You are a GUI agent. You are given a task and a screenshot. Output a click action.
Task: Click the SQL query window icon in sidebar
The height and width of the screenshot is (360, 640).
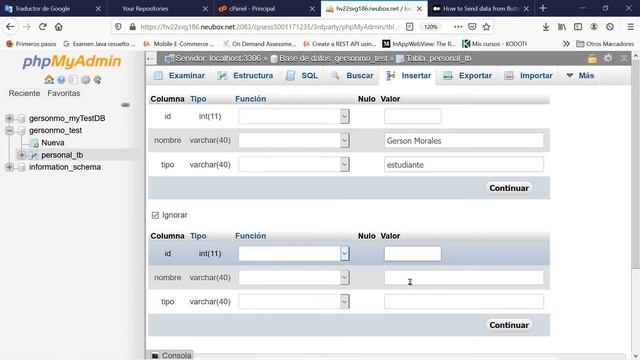(73, 80)
